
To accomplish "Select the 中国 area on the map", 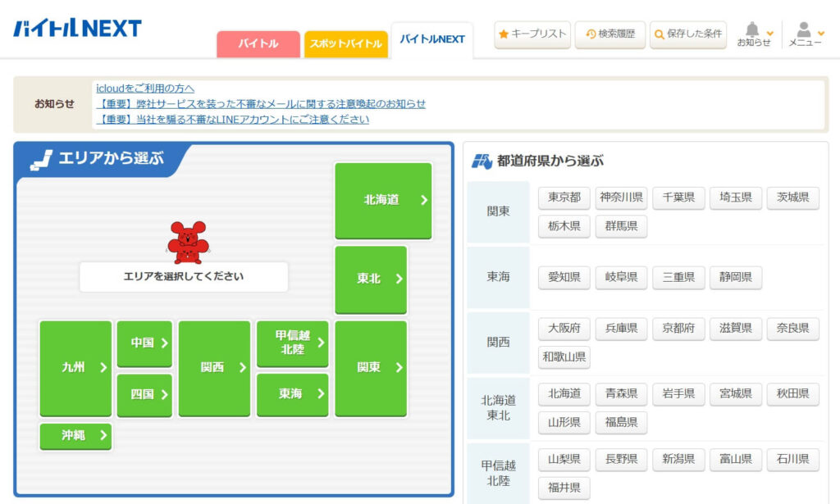I will point(144,343).
